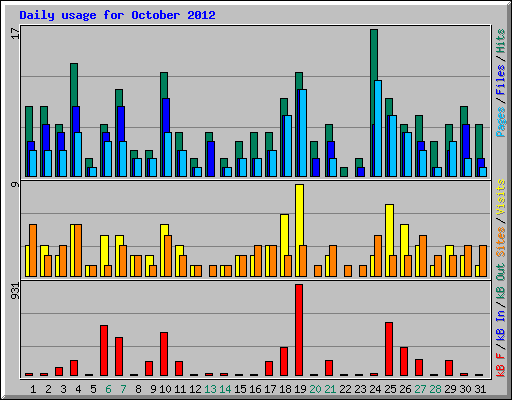Select green weekend day label 27
512x400 pixels.
coord(420,389)
